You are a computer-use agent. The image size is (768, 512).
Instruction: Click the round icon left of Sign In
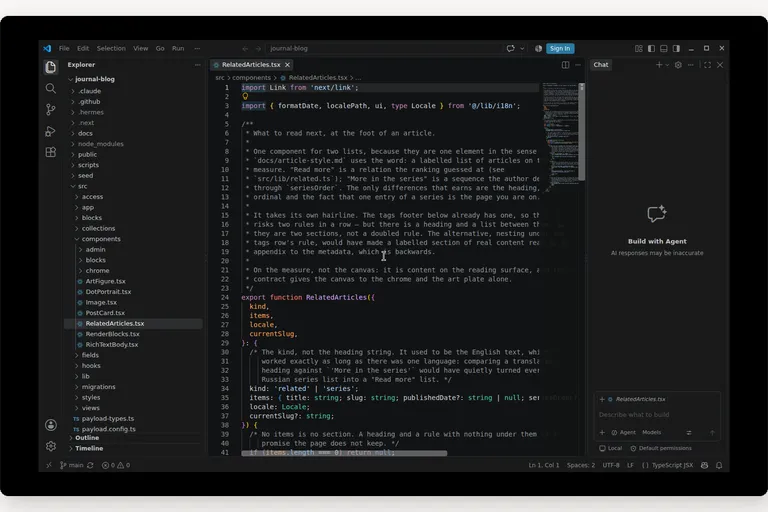(538, 49)
